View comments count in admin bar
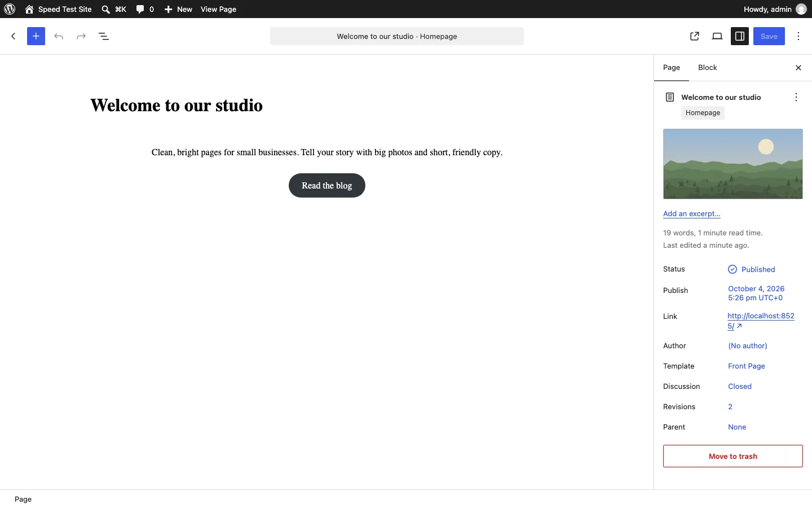The image size is (812, 508). click(145, 9)
